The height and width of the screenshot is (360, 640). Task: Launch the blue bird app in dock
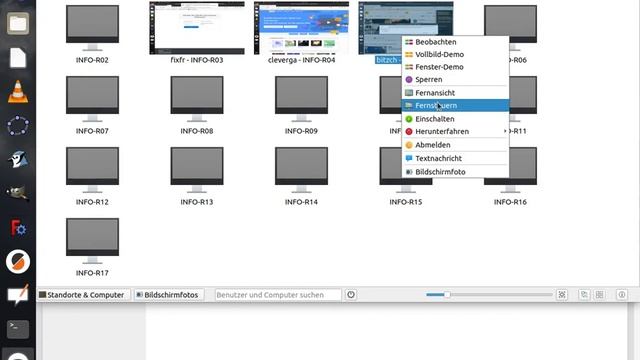[x=18, y=159]
